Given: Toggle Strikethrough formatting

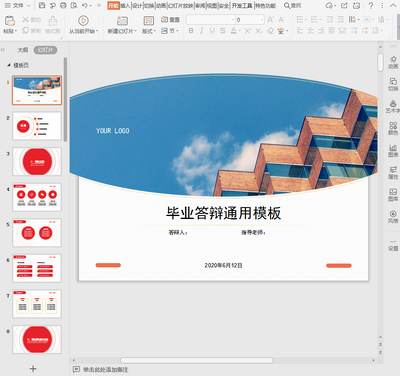Looking at the screenshot, I should click(223, 31).
